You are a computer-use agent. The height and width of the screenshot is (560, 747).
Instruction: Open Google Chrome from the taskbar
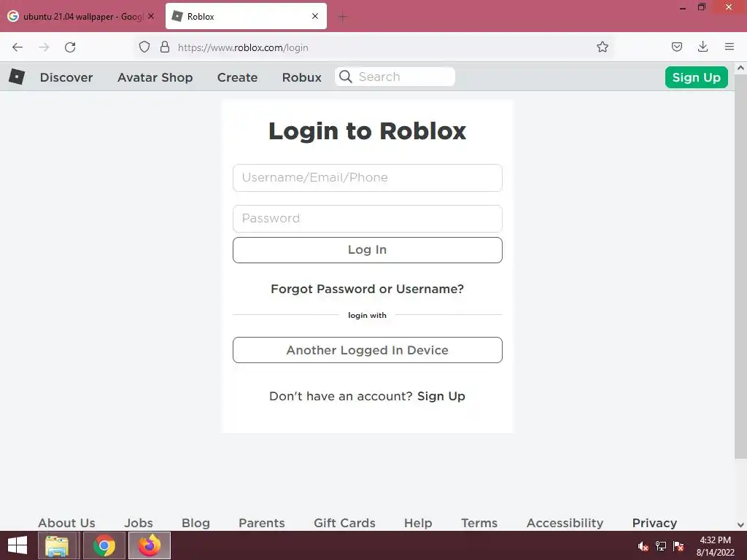coord(104,545)
